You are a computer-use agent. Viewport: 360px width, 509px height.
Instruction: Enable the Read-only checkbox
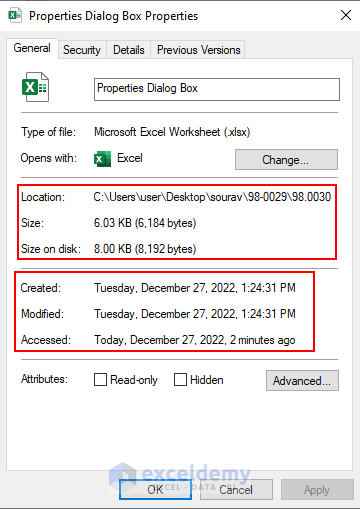100,379
